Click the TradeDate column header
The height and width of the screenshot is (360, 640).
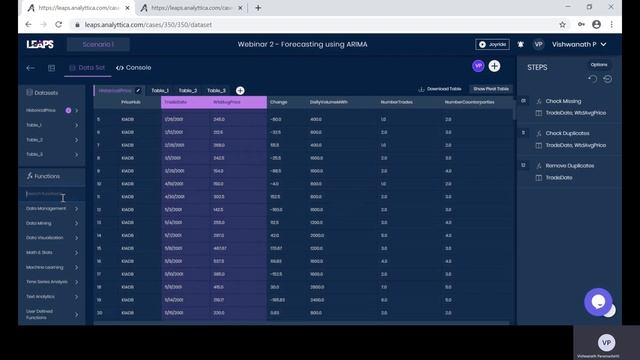[186, 102]
